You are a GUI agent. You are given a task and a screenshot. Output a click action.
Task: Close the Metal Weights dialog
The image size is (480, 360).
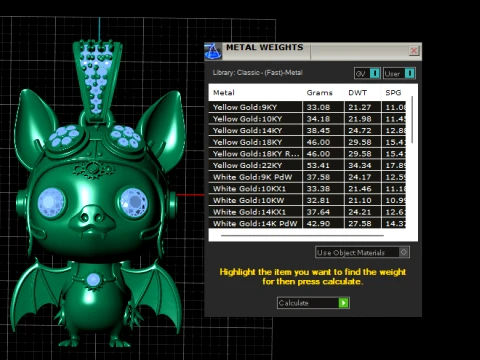pyautogui.click(x=414, y=51)
